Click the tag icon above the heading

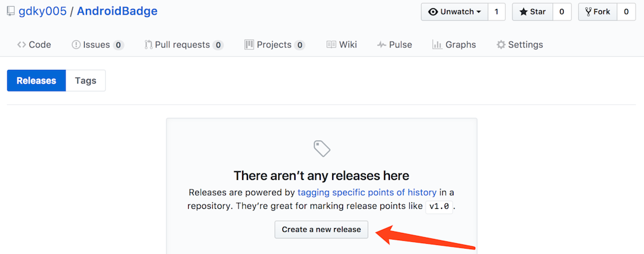(x=321, y=148)
